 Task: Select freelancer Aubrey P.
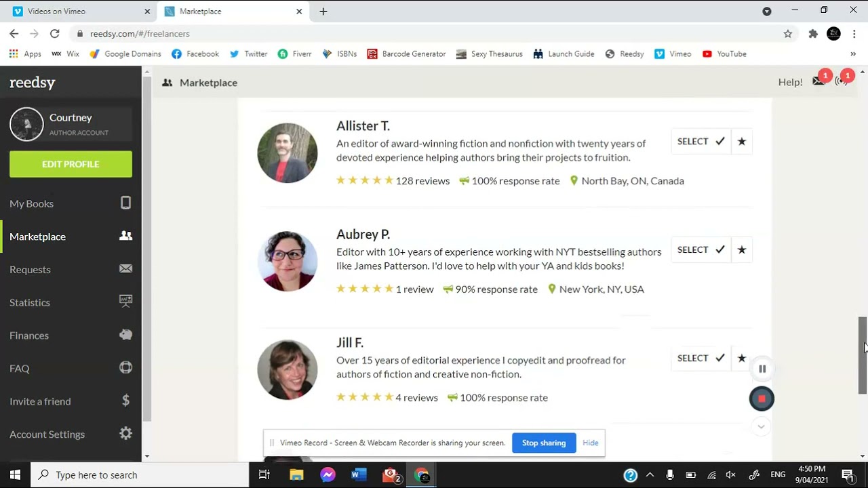click(701, 250)
